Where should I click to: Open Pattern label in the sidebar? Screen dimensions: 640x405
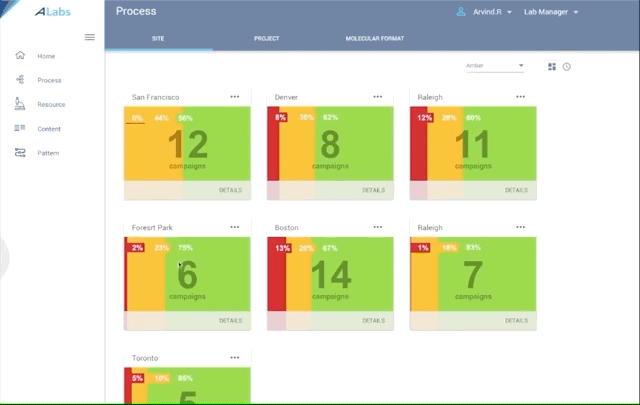coord(48,153)
